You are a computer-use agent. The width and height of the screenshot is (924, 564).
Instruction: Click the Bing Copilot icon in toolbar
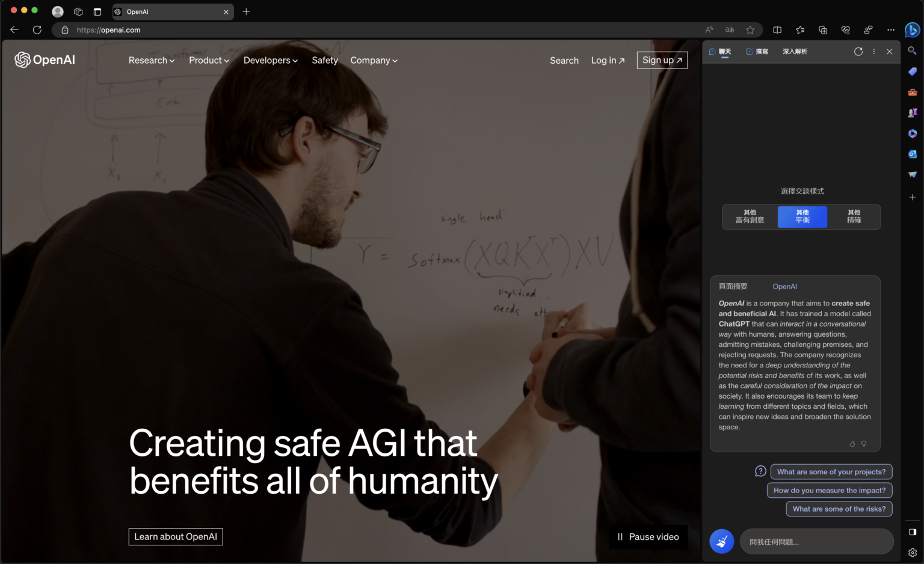pyautogui.click(x=912, y=29)
